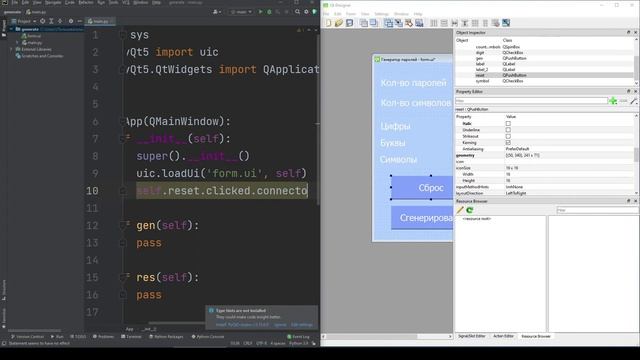Viewport: 640px width, 360px height.
Task: Click the install type hints link in notification
Action: [242, 325]
